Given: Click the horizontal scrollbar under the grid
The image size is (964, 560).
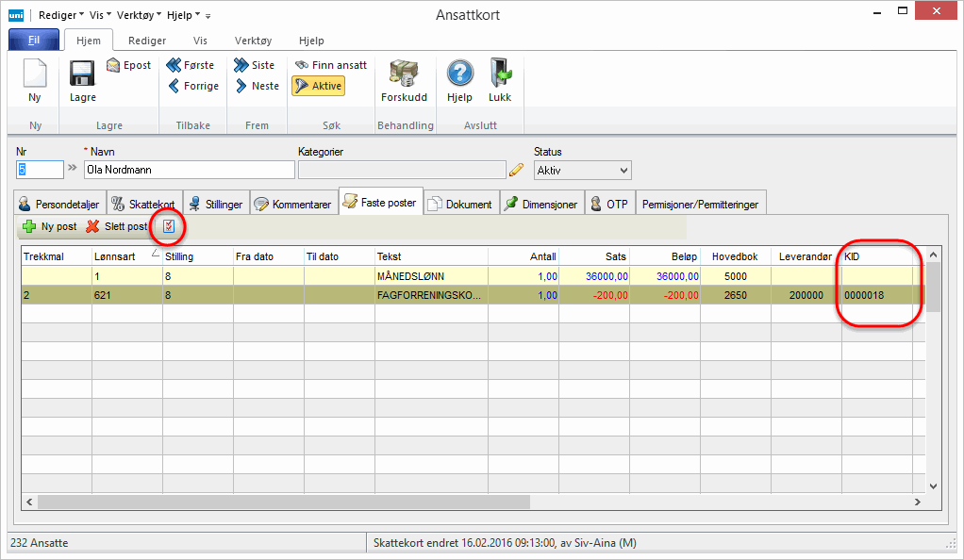Looking at the screenshot, I should (472, 502).
